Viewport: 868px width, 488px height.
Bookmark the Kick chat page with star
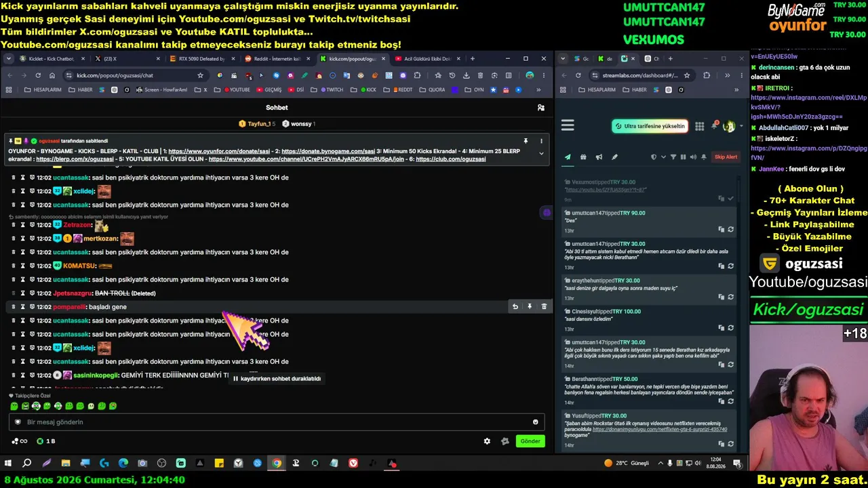pos(200,75)
